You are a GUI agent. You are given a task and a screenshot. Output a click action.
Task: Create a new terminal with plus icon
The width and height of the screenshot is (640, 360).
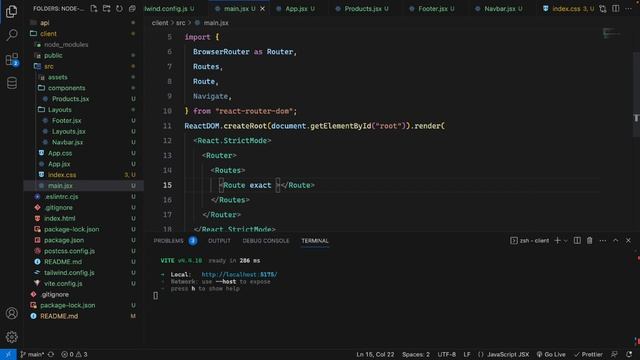click(557, 240)
